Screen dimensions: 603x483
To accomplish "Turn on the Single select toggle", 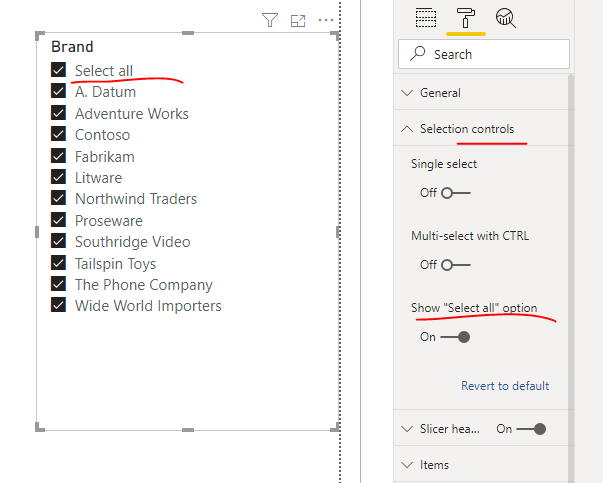I will tap(456, 193).
